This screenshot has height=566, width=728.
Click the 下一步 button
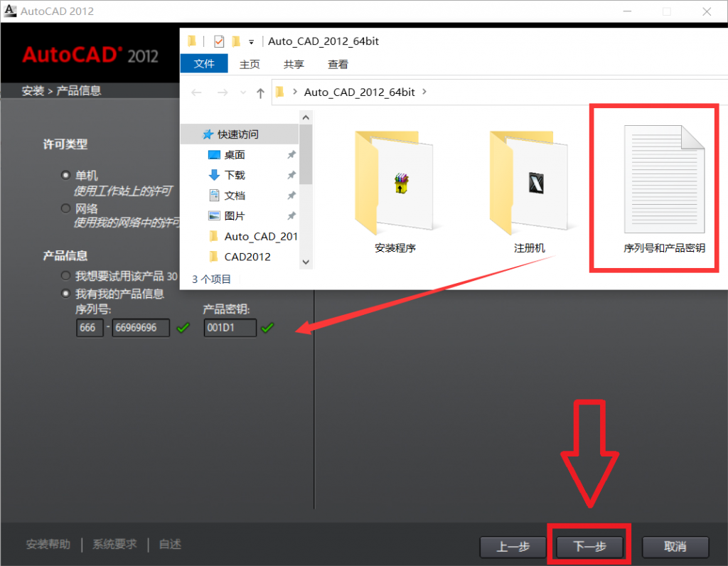[589, 547]
